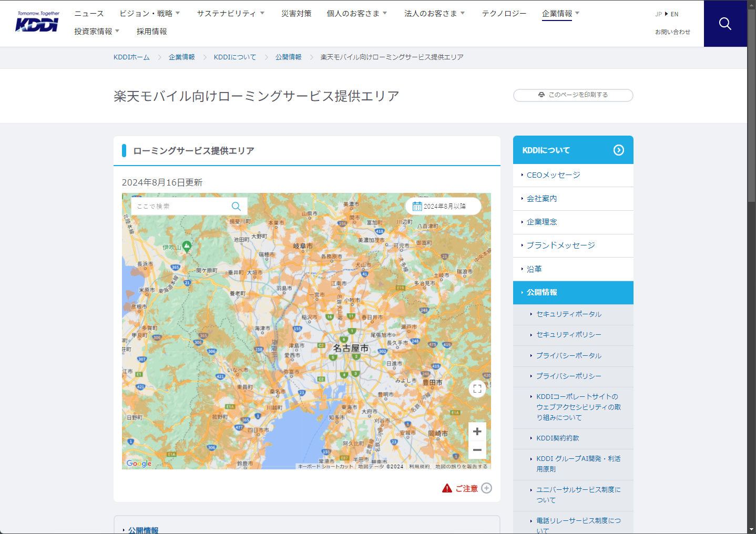Image resolution: width=756 pixels, height=534 pixels.
Task: Open セキュリティポリシー sidebar link
Action: pos(573,335)
